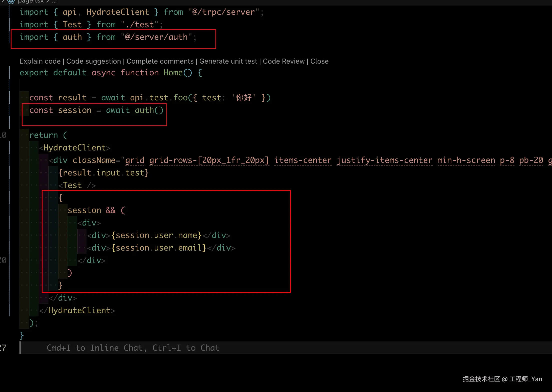Click the Inline Chat hint field
This screenshot has width=552, height=392.
point(133,348)
